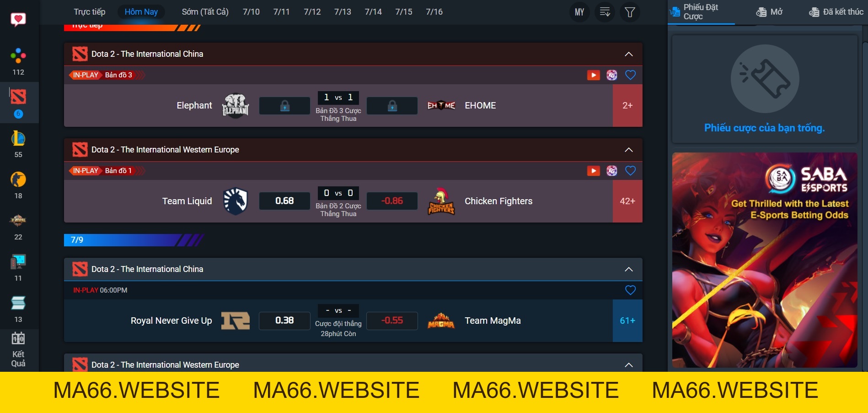Bet on Team MagMa odds -0.55

pos(392,321)
